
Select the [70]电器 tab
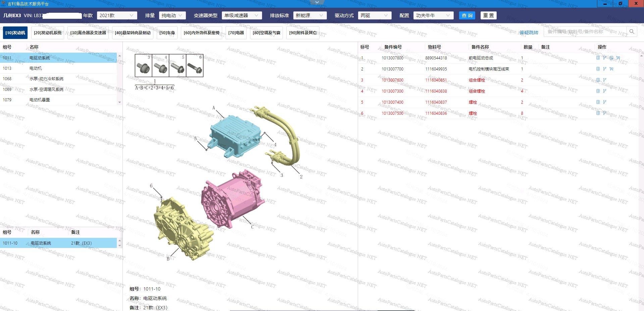236,33
